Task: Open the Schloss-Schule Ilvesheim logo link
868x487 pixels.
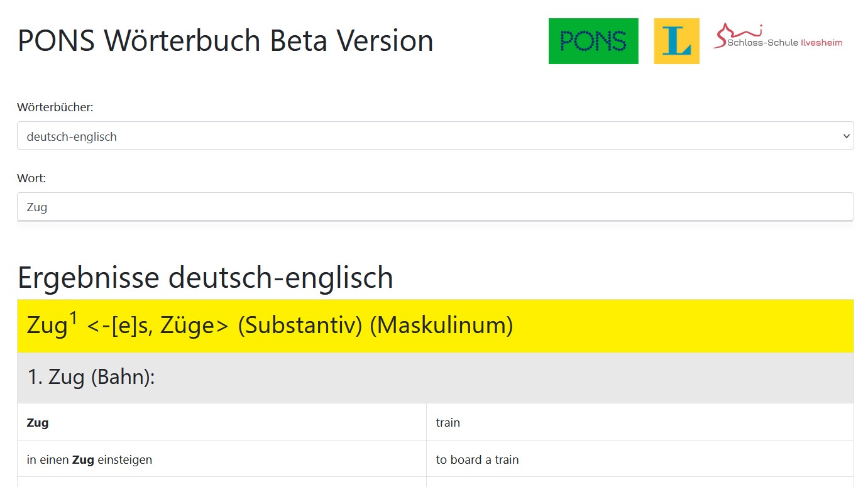Action: (777, 38)
